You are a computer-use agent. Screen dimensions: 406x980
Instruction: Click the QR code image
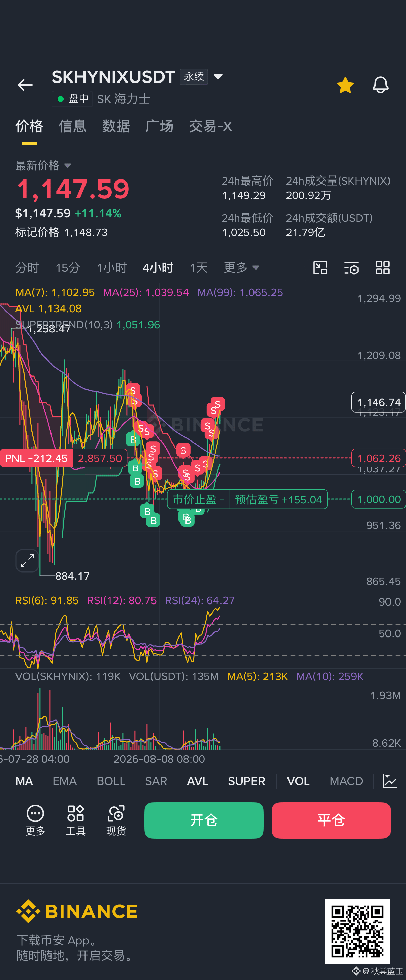coord(357,931)
